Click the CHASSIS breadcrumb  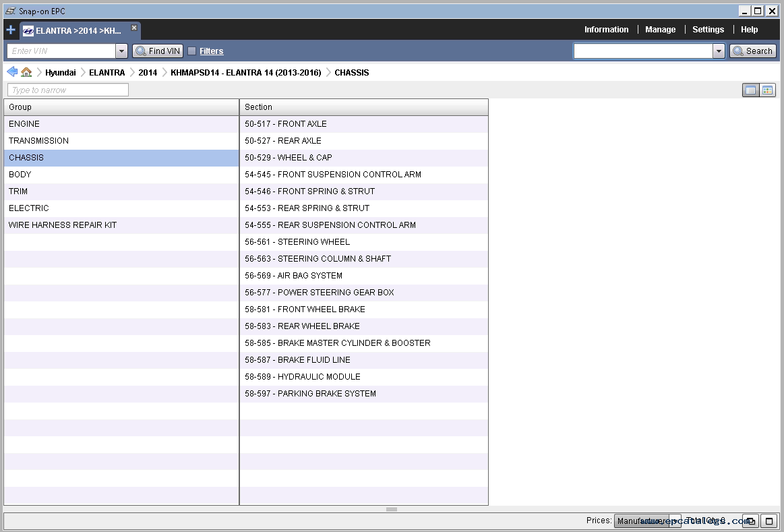pos(351,73)
